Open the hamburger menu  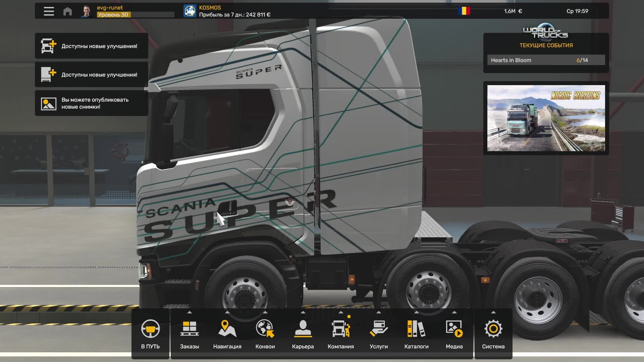point(49,11)
